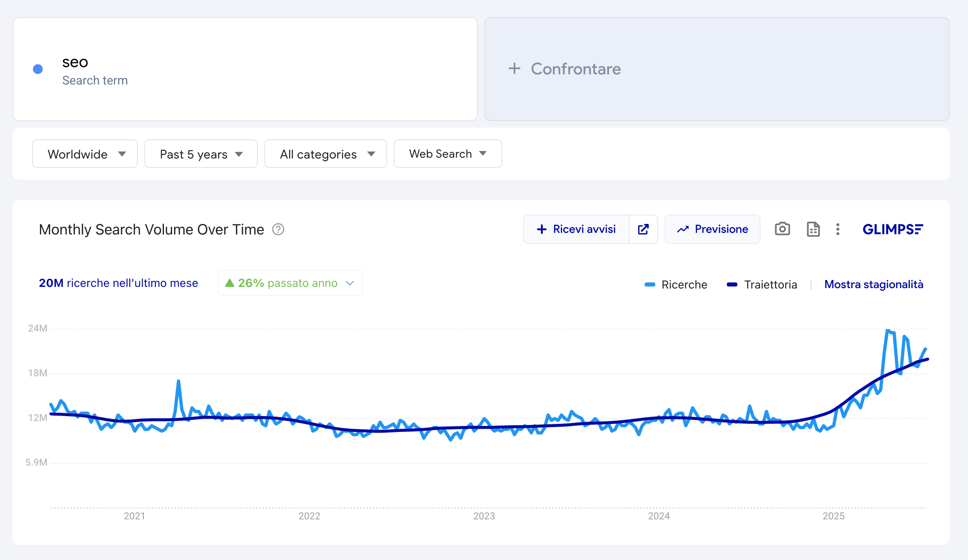This screenshot has width=968, height=560.
Task: Click the help question mark icon
Action: coord(278,230)
